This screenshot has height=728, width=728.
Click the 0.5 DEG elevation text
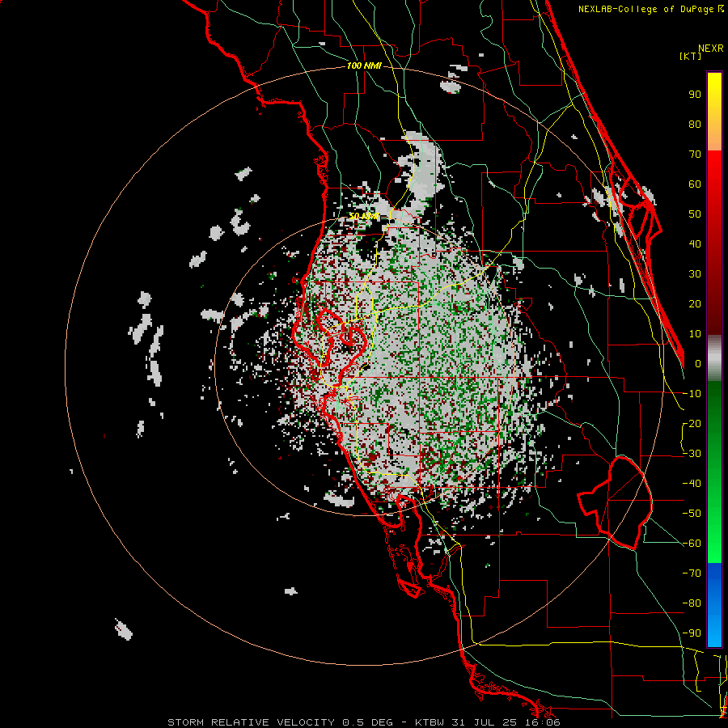pos(368,722)
